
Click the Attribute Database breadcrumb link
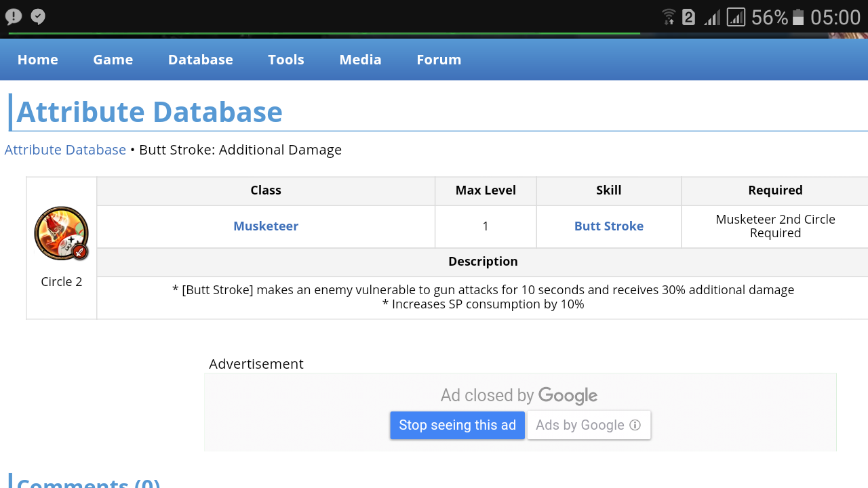pos(65,150)
